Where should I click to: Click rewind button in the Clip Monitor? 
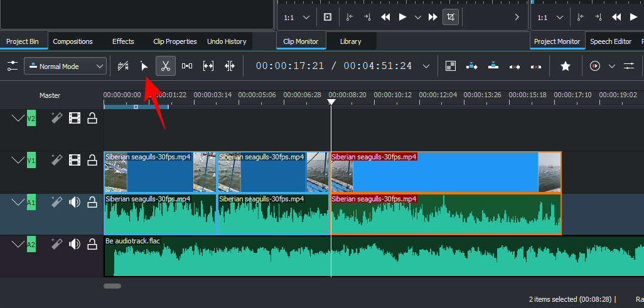[x=385, y=18]
